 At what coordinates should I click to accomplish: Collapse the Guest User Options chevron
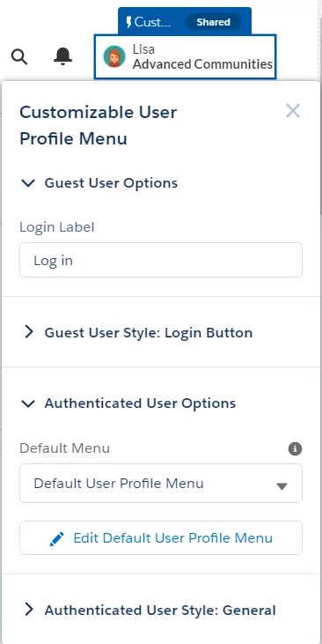[x=28, y=182]
